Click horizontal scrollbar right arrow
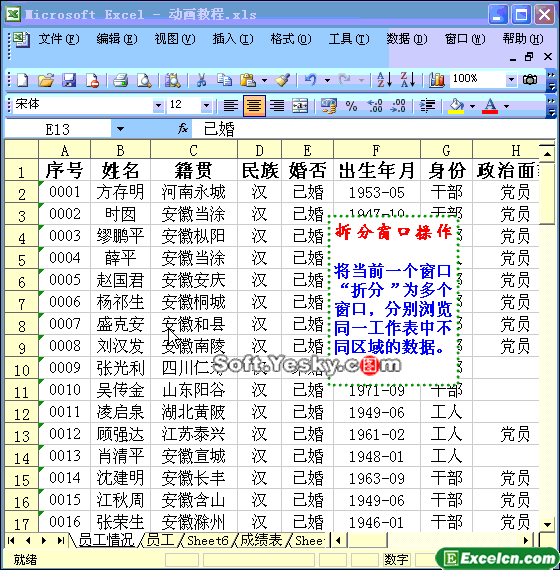Image resolution: width=560 pixels, height=570 pixels. tap(526, 541)
